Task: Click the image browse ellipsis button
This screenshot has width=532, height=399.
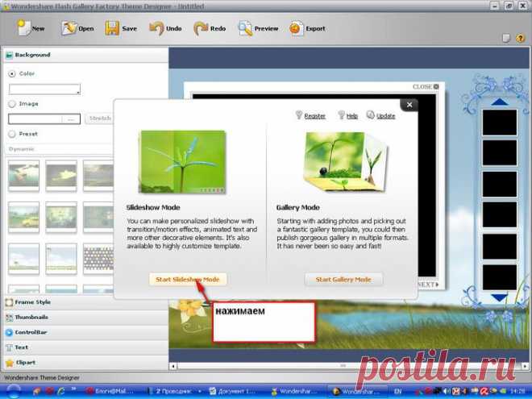Action: (71, 119)
